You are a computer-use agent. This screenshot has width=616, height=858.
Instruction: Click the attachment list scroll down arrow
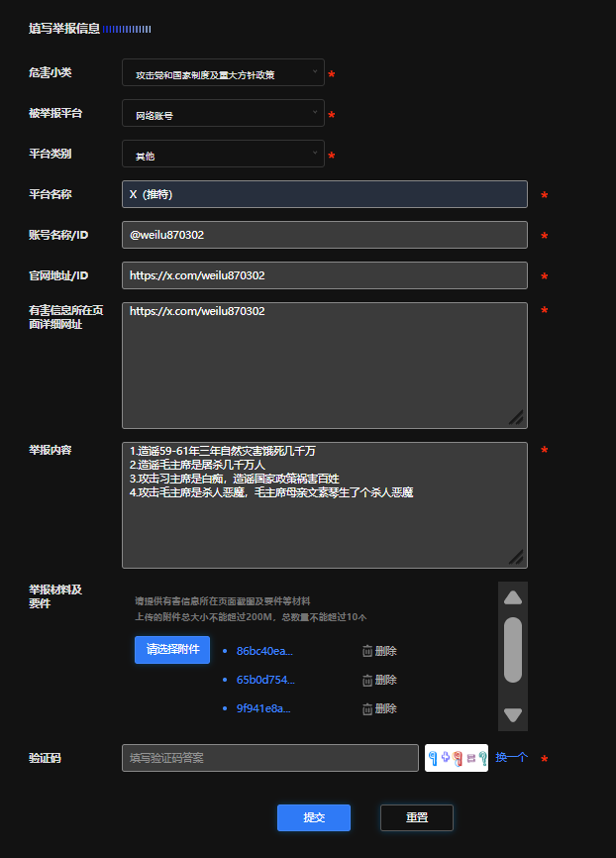point(513,714)
